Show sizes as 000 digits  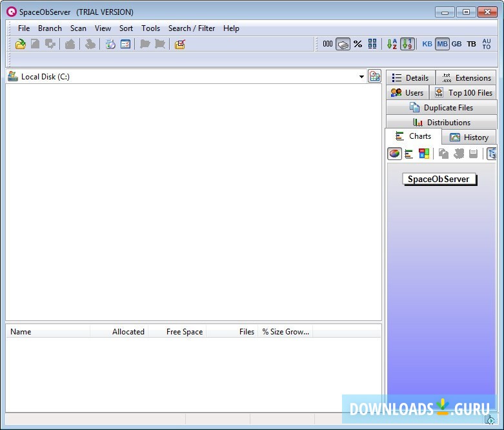point(328,44)
